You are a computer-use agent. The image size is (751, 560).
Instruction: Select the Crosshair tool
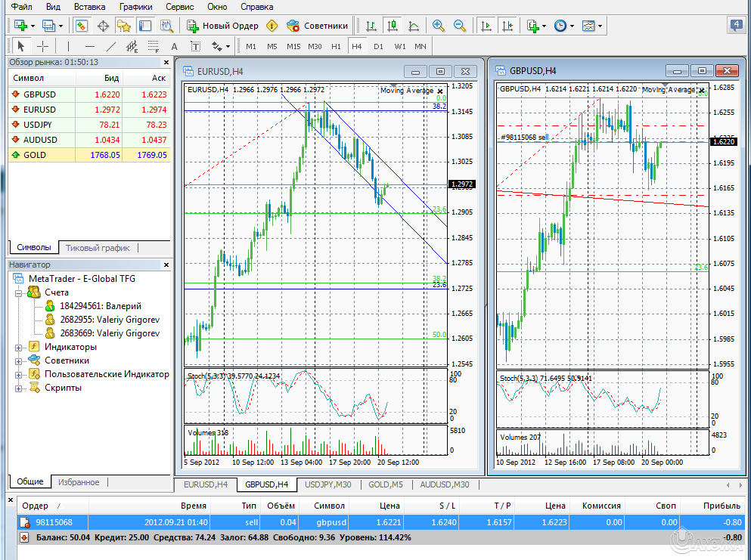42,46
